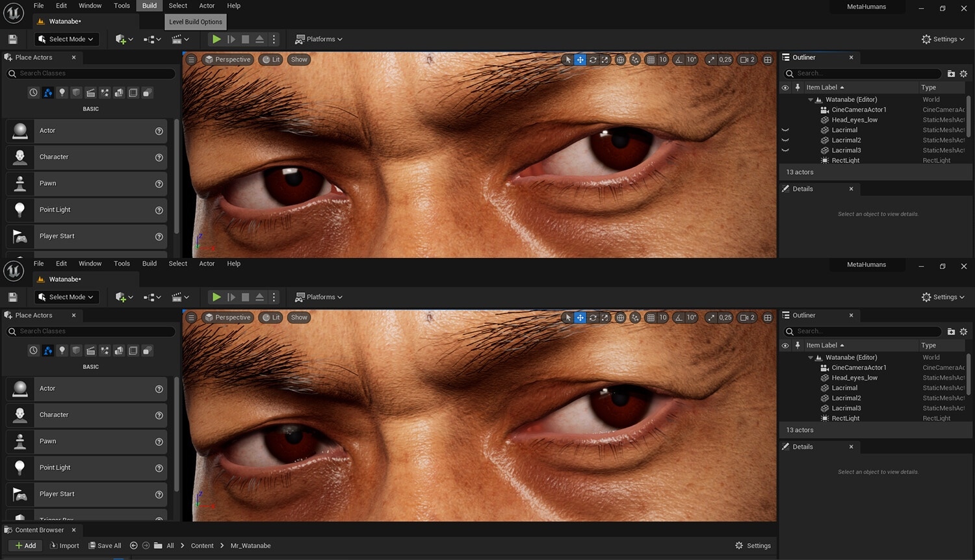This screenshot has height=560, width=975.
Task: Unhide the Lacrimal2 actor in the upper Outliner
Action: pyautogui.click(x=785, y=140)
